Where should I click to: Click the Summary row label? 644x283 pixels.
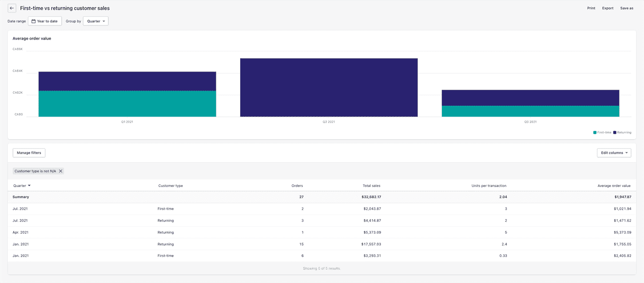20,197
